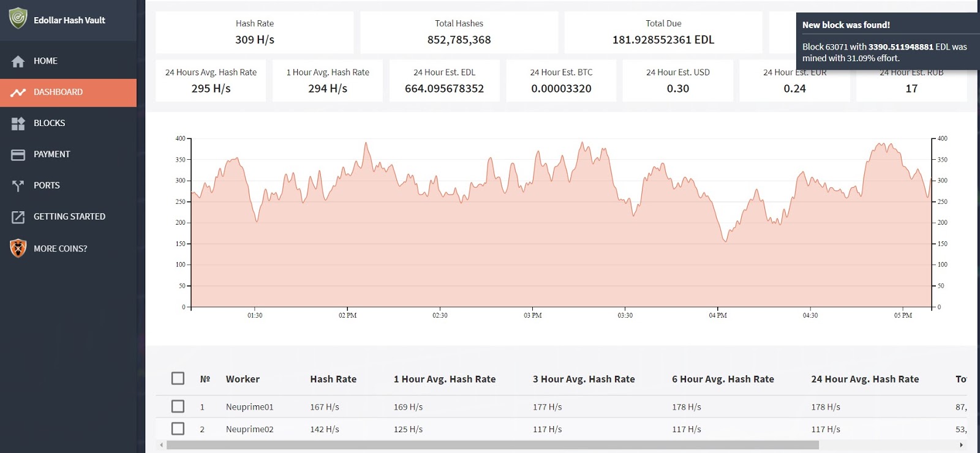
Task: Click the New block was found notification
Action: [887, 42]
